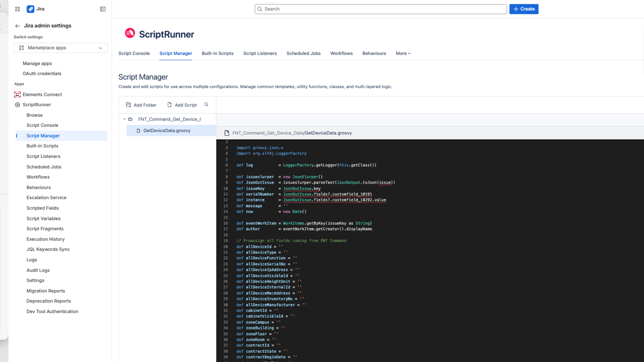Viewport: 644px width, 362px height.
Task: Focus the top Search input field
Action: click(x=380, y=9)
